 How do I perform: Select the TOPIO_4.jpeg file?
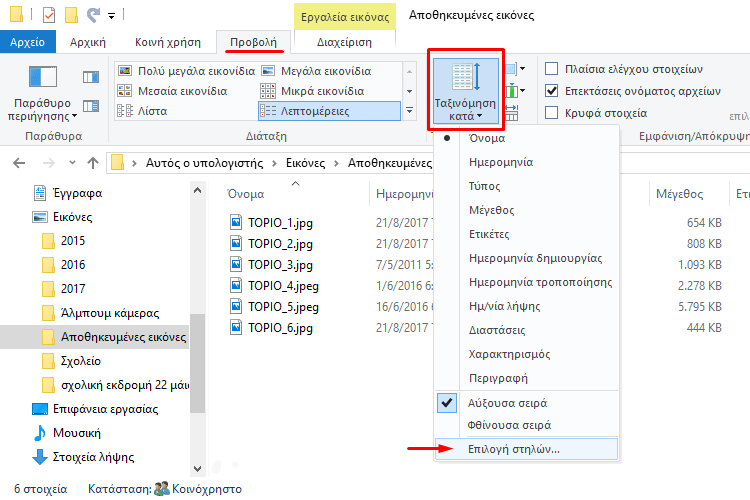(x=283, y=286)
